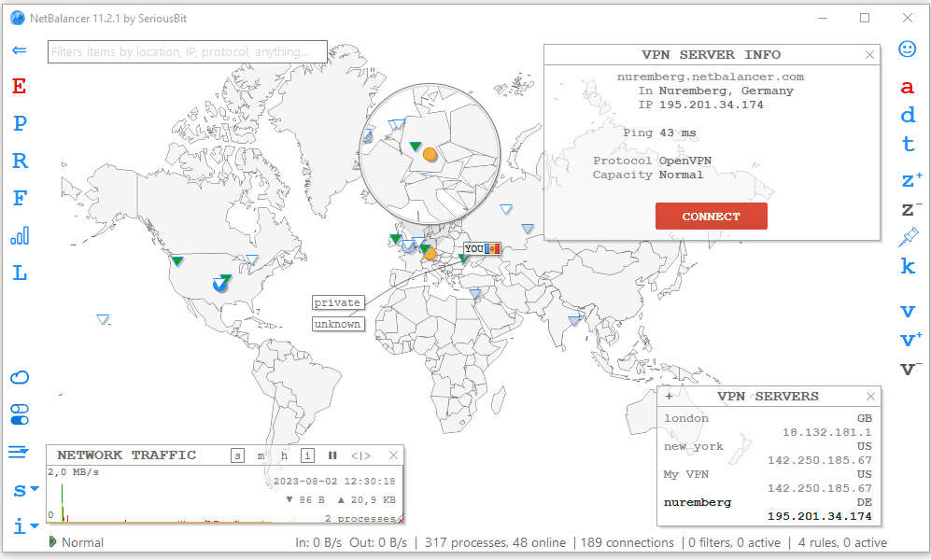The height and width of the screenshot is (560, 931).
Task: Click nuremberg.netbalancer.com hostname
Action: tap(711, 77)
